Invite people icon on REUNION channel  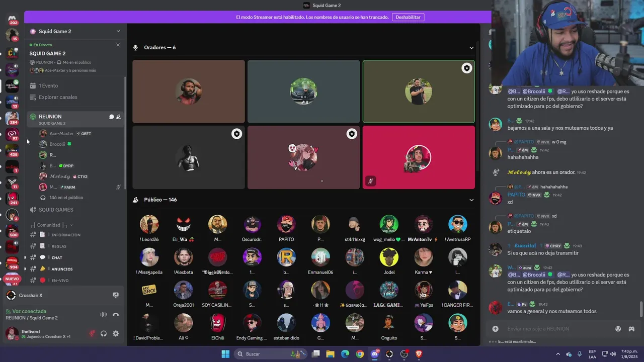point(118,117)
